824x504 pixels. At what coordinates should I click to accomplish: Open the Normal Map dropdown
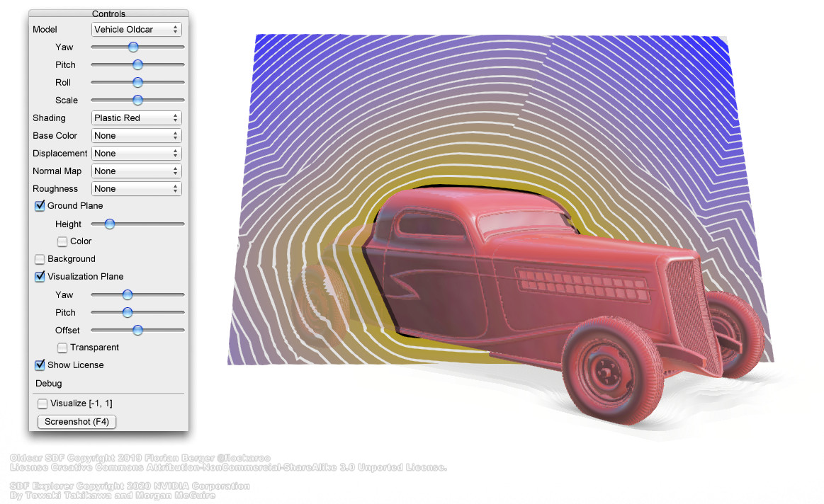coord(137,171)
